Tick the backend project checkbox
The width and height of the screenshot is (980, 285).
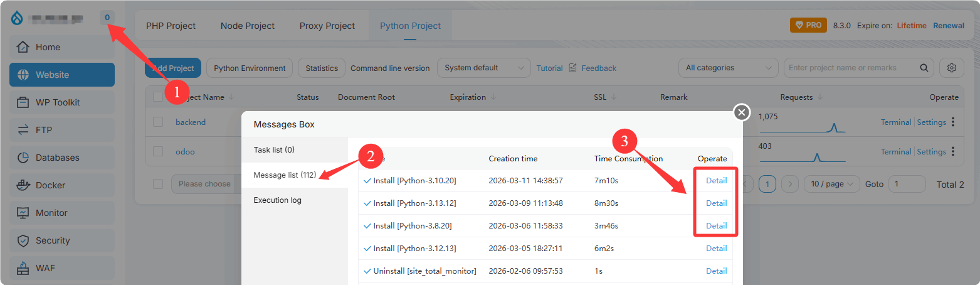pyautogui.click(x=158, y=122)
